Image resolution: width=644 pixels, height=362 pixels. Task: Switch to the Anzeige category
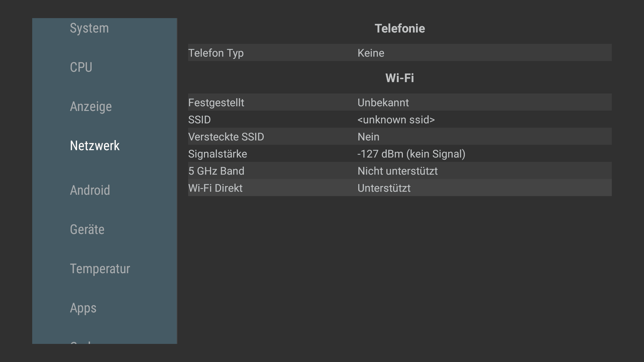[x=91, y=107]
